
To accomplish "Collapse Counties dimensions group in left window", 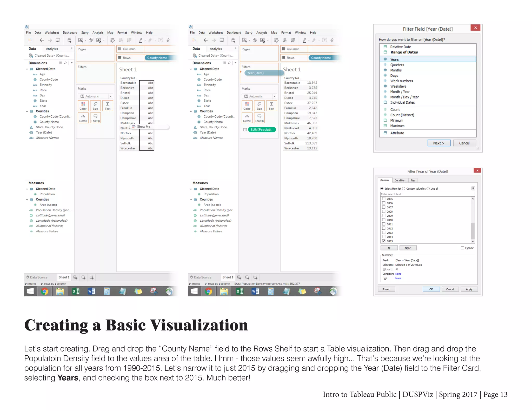I will (27, 111).
